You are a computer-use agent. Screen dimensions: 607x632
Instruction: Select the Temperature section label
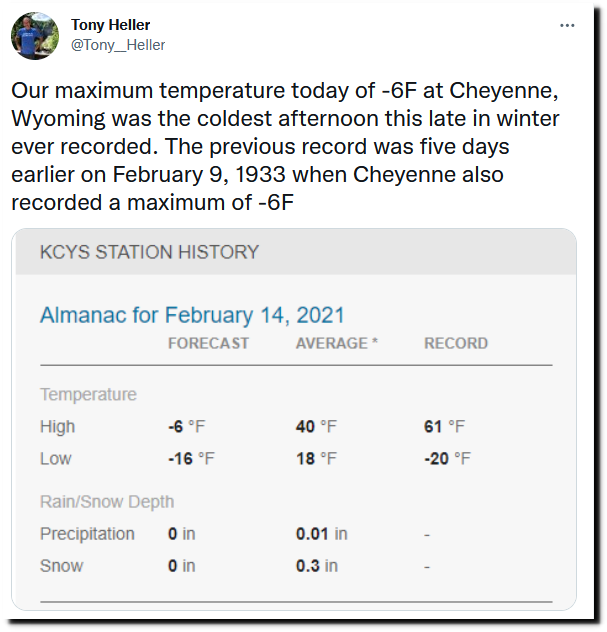tap(88, 394)
